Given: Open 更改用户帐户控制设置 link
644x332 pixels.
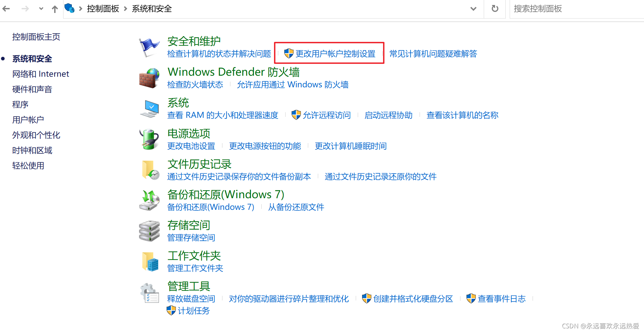Looking at the screenshot, I should pyautogui.click(x=335, y=54).
